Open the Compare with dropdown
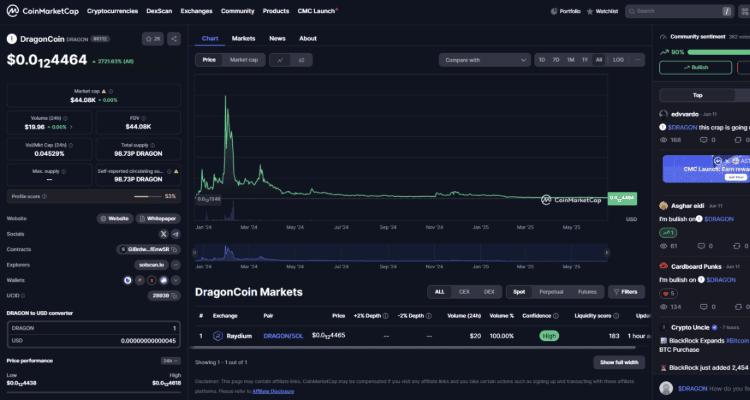Viewport: 750px width, 400px height. click(485, 60)
